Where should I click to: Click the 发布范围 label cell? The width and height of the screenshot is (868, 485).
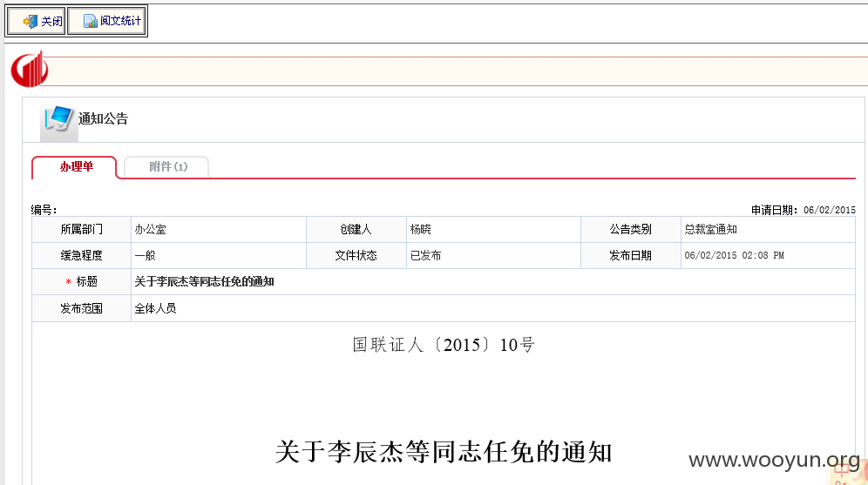tap(81, 308)
